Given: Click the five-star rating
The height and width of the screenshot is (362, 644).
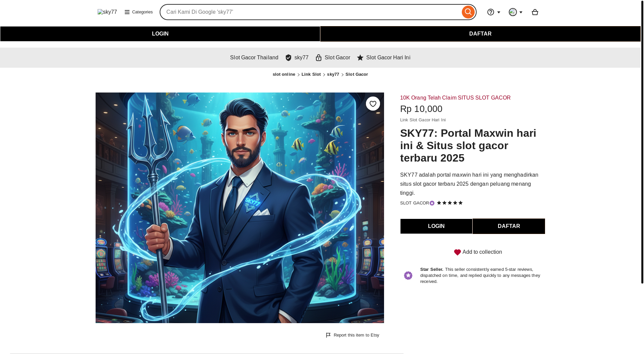Looking at the screenshot, I should tap(450, 203).
